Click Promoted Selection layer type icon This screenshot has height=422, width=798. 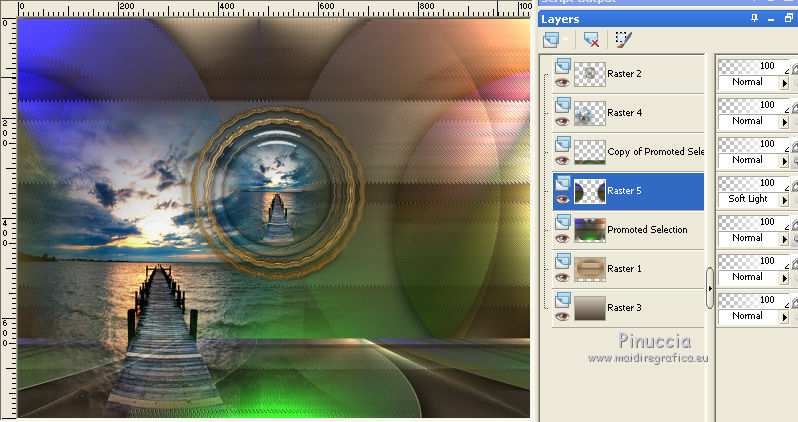[x=563, y=222]
